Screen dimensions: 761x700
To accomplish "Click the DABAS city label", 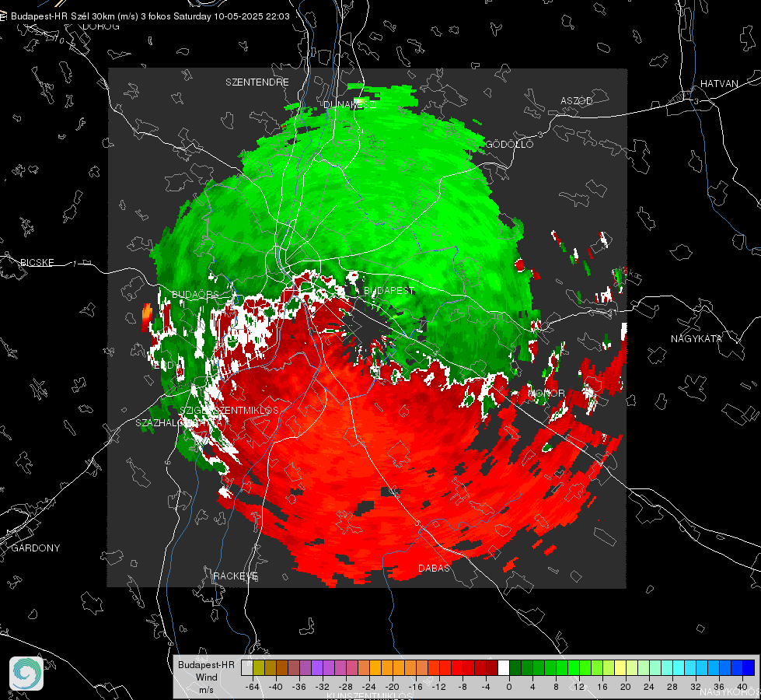I will pos(434,568).
